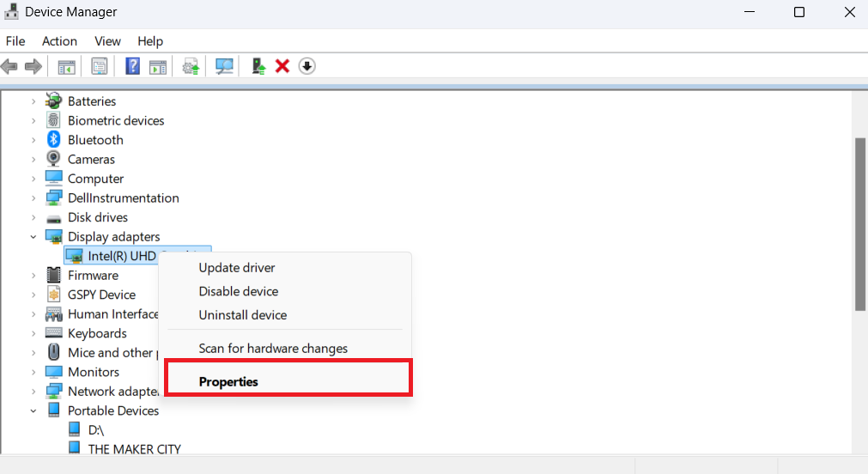Screen dimensions: 868x474
Task: Click the Firmware chip icon
Action: click(x=54, y=275)
